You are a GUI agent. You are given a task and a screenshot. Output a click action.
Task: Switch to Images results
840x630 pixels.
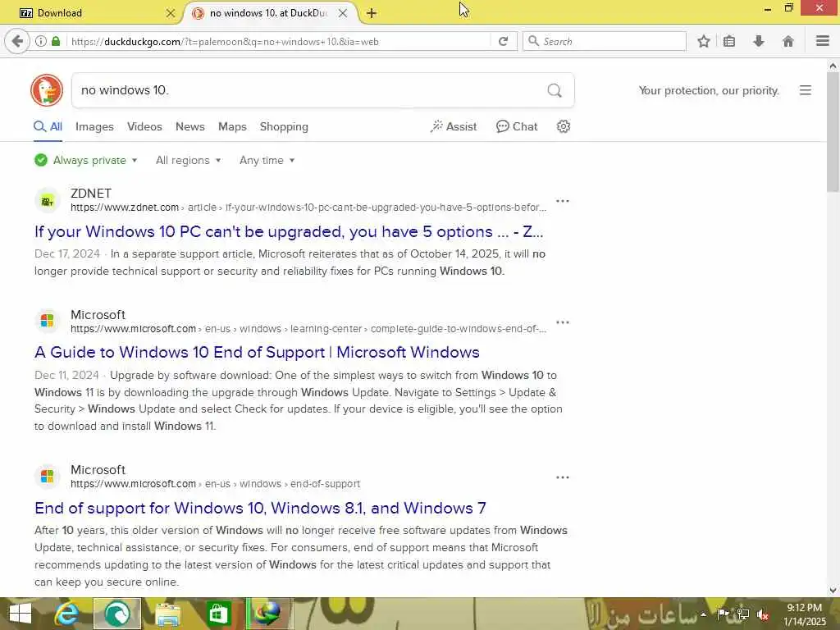click(x=94, y=126)
